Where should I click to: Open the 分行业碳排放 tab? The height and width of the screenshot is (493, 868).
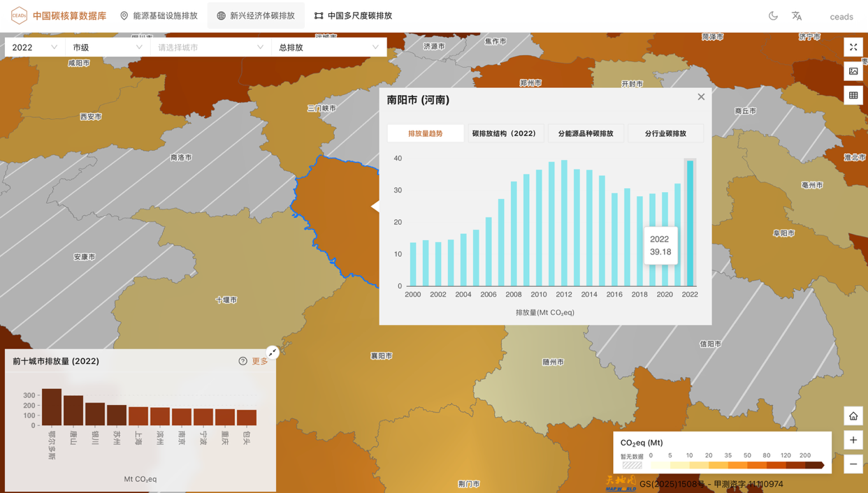point(665,133)
